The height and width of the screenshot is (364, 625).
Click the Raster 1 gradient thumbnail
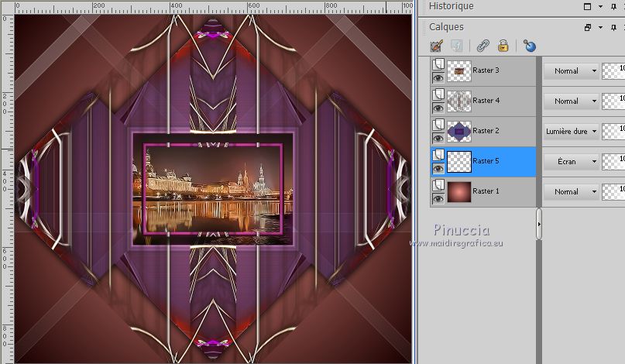[x=459, y=192]
